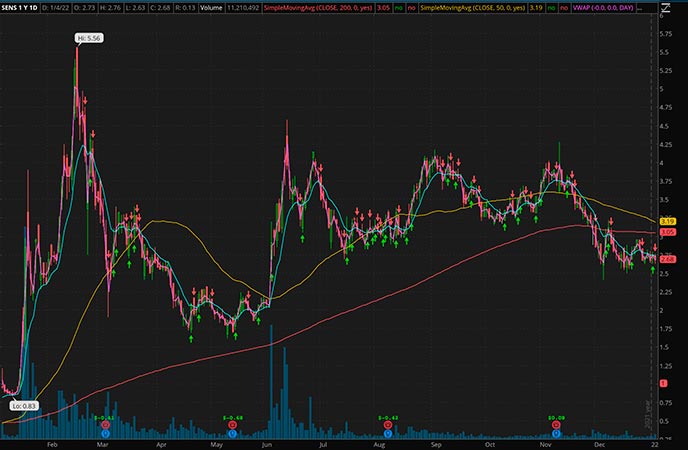Click the red '1' alert bubble on price axis
The width and height of the screenshot is (688, 450).
(663, 383)
